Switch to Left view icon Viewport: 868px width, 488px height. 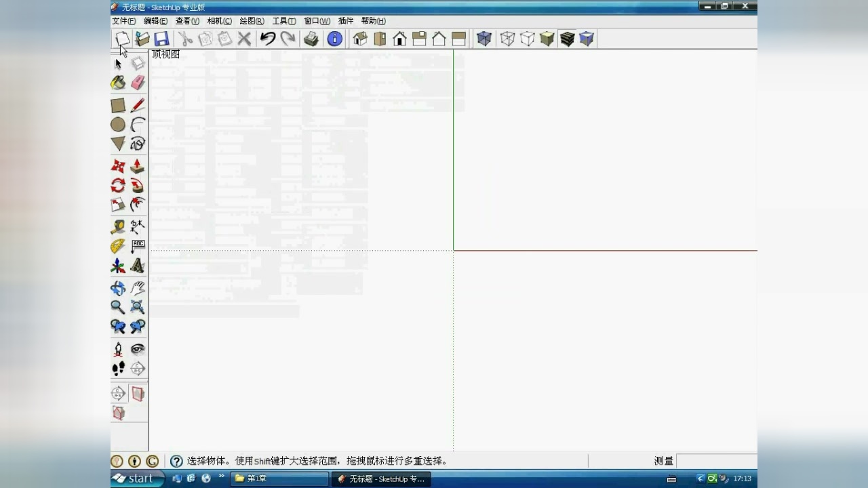(458, 39)
